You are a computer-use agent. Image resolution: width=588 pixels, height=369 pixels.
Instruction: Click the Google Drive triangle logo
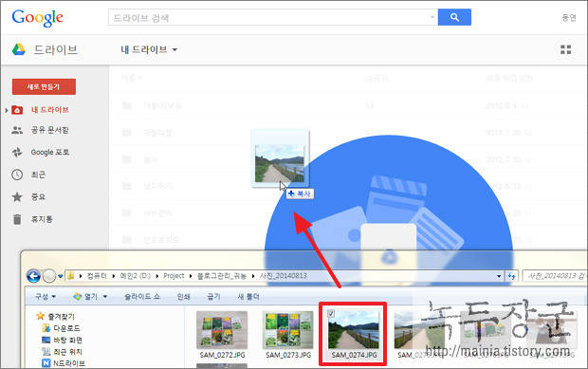[x=18, y=49]
